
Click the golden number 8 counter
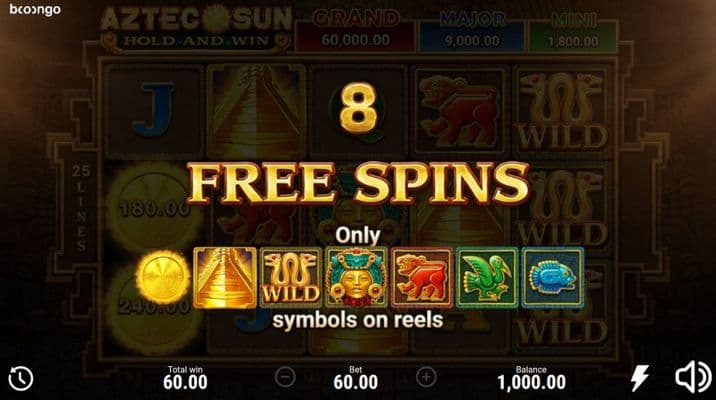[358, 108]
